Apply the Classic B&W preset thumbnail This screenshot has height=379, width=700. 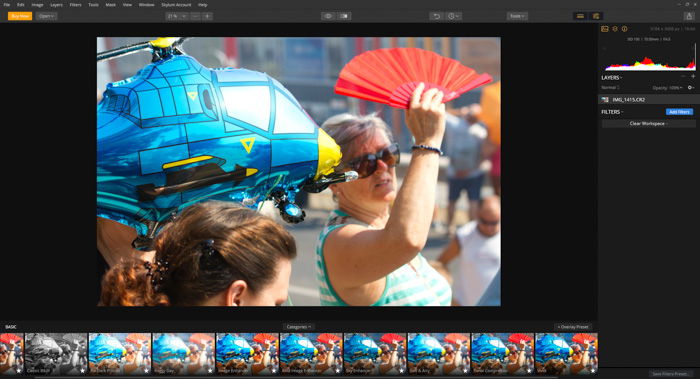pyautogui.click(x=56, y=353)
